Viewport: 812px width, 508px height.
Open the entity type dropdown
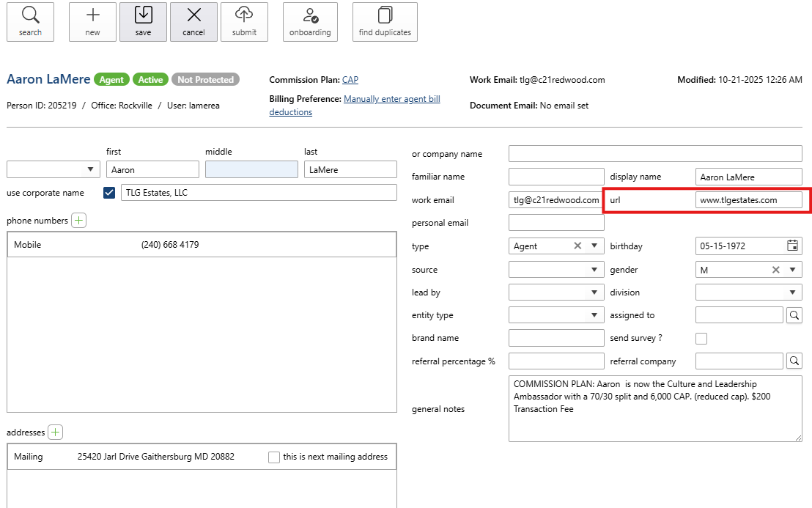[x=594, y=315]
